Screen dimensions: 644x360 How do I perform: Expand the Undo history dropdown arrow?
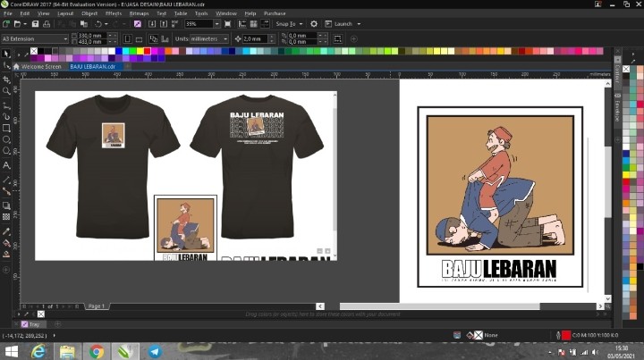(x=106, y=24)
